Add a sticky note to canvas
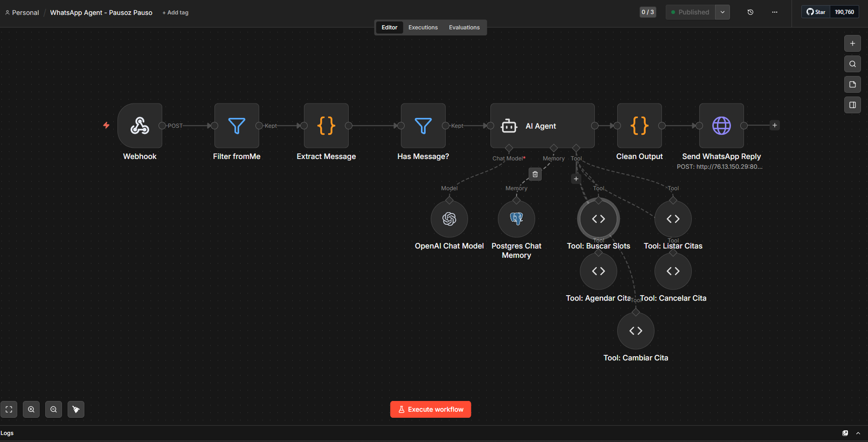The image size is (868, 442). coord(853,84)
